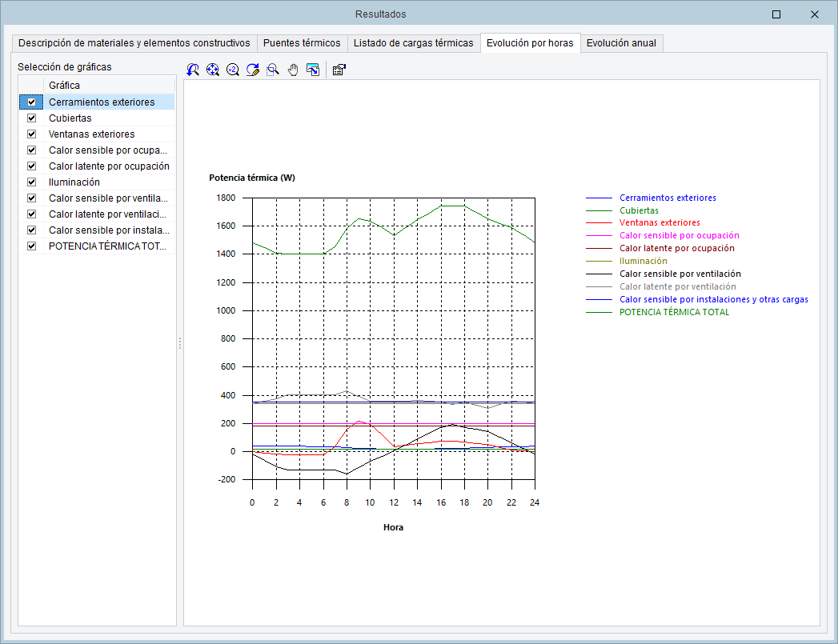Select the Calor latente por ocupación row
Screen dimensions: 838x644
pos(109,166)
